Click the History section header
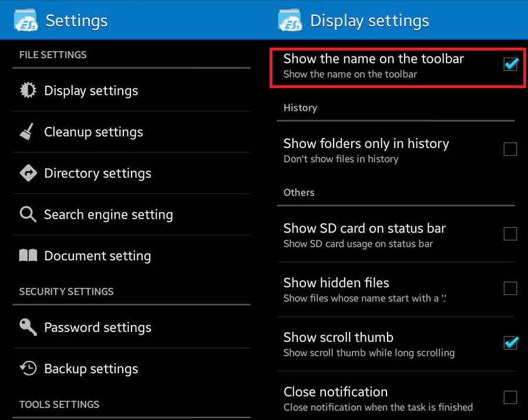The height and width of the screenshot is (420, 528). pyautogui.click(x=300, y=107)
